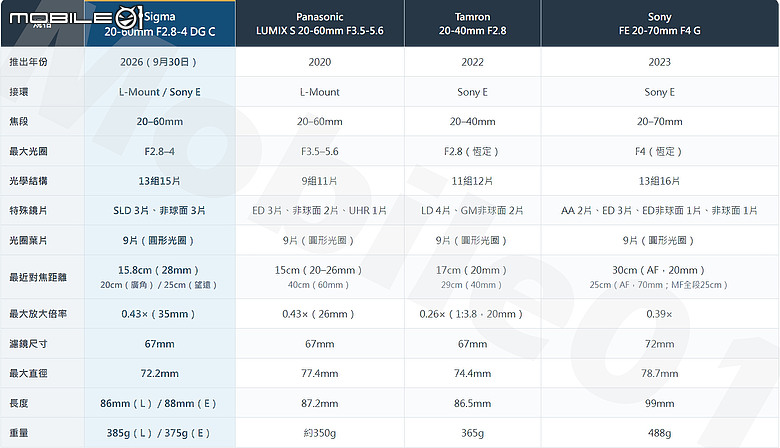Click the Tamron release year '2022'

pos(472,62)
